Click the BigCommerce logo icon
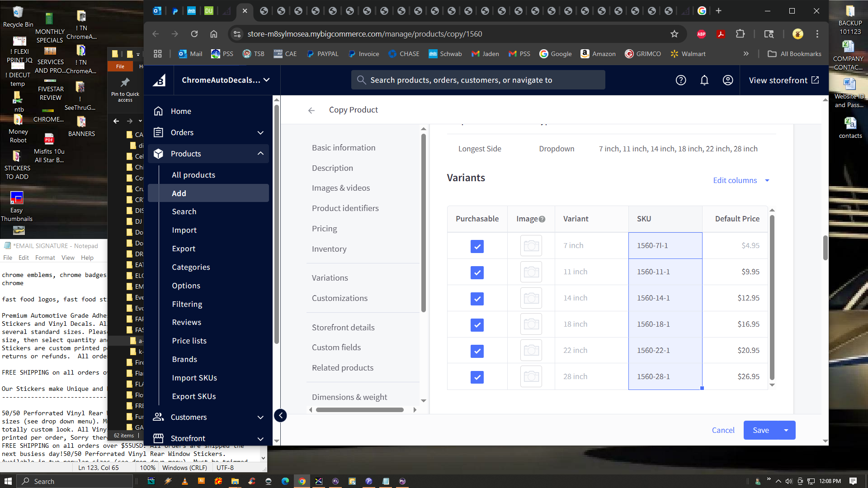 tap(159, 80)
